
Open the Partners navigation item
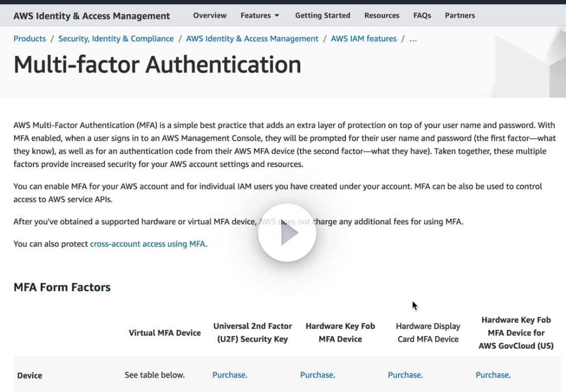460,16
